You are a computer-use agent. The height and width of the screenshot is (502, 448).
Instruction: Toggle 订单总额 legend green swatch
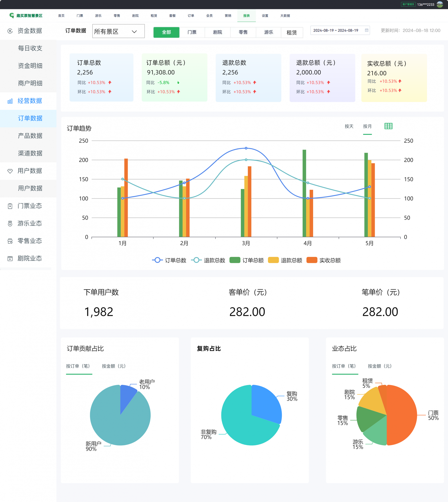pos(234,260)
